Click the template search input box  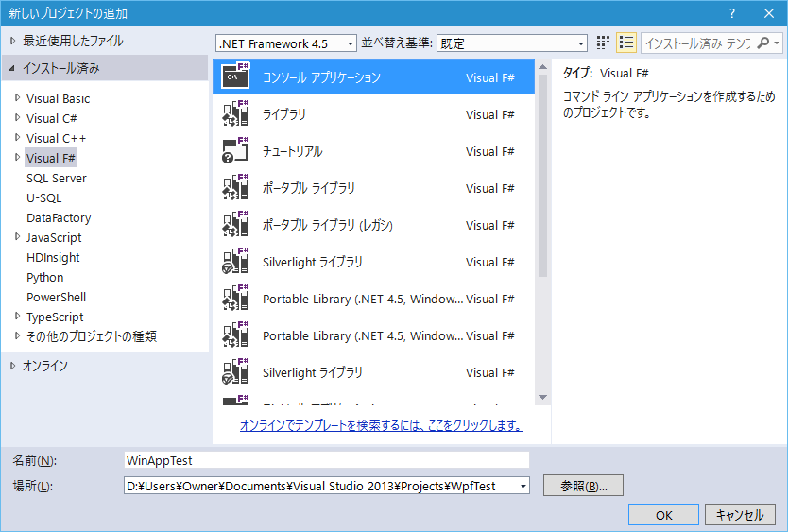pos(698,43)
